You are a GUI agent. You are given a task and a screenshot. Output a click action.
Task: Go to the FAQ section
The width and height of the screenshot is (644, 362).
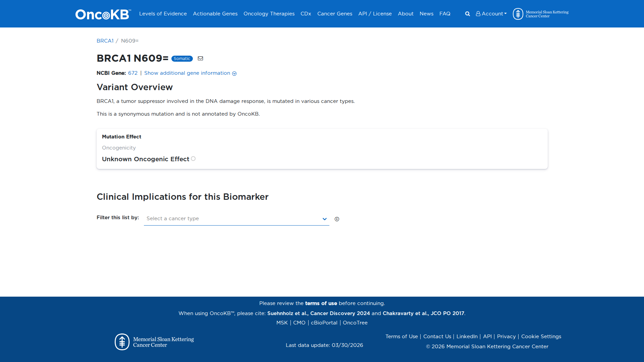[x=445, y=14]
